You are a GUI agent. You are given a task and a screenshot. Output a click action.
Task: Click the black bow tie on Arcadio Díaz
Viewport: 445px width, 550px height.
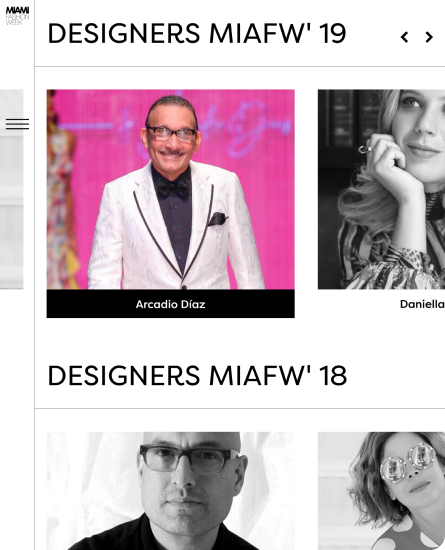coord(173,187)
